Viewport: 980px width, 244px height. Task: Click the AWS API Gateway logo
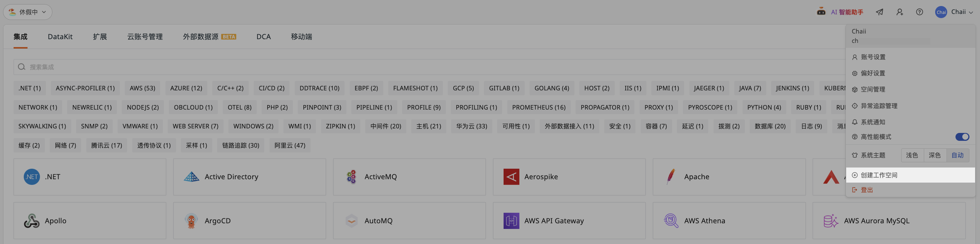[511, 221]
